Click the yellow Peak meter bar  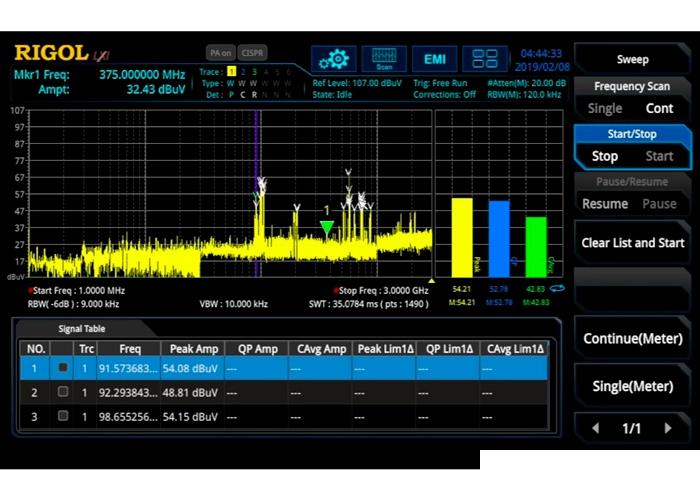(462, 237)
